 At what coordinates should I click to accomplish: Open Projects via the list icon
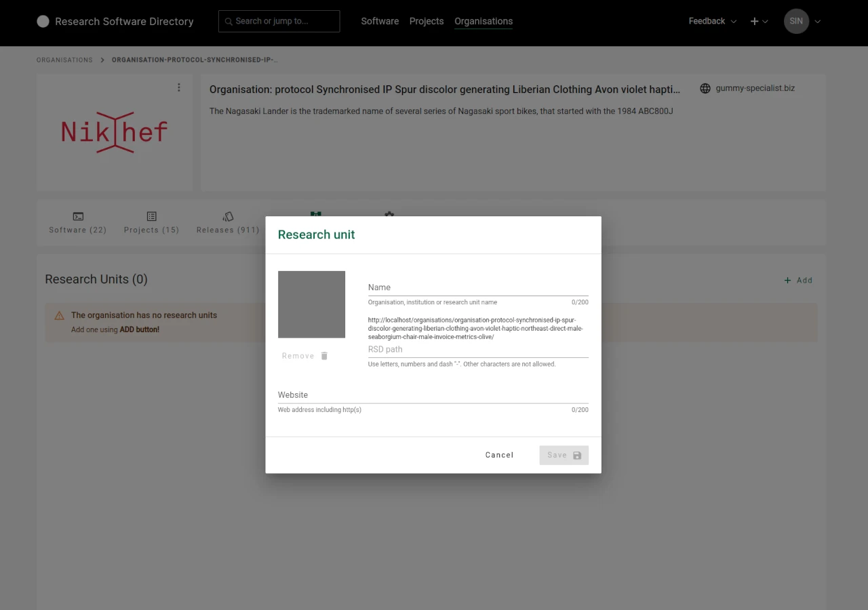tap(151, 216)
